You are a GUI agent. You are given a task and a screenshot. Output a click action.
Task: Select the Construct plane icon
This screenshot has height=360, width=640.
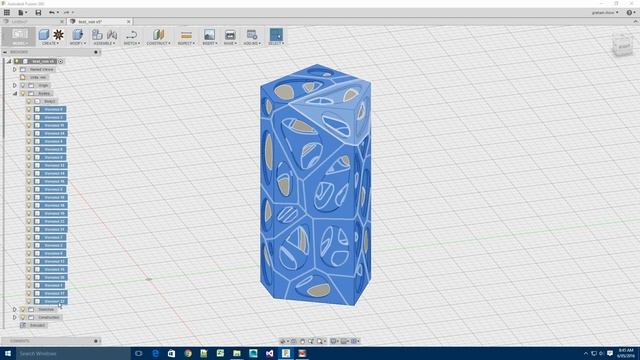(x=158, y=35)
